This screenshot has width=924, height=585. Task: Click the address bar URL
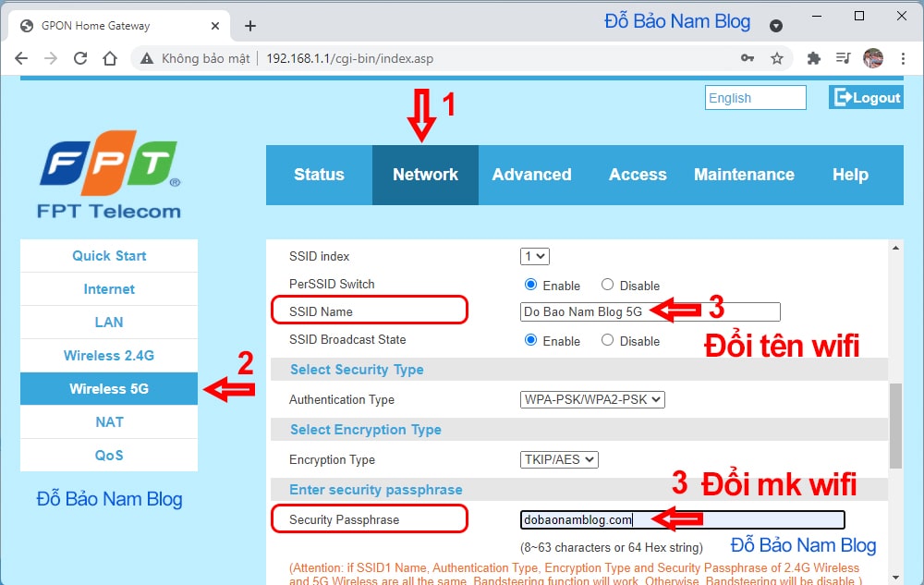pyautogui.click(x=349, y=58)
